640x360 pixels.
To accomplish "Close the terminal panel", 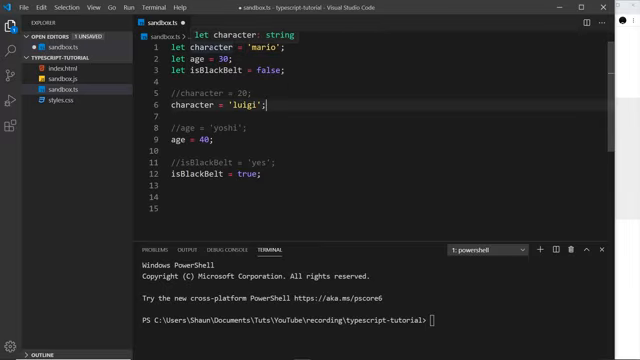I will click(602, 249).
